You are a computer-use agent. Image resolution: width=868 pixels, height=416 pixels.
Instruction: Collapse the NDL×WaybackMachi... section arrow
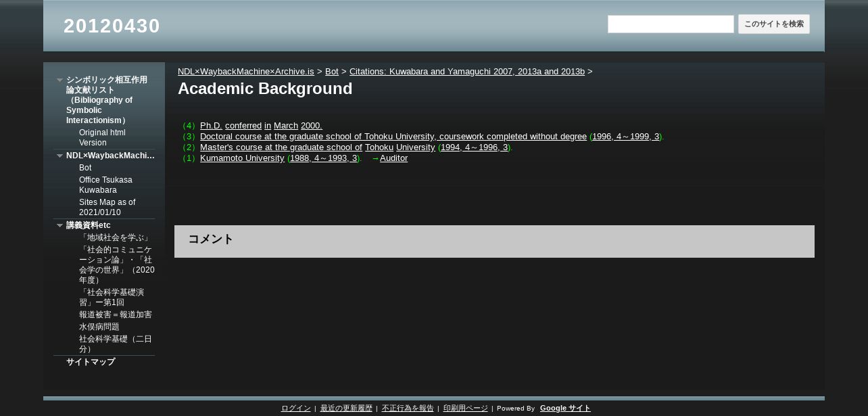pyautogui.click(x=59, y=156)
